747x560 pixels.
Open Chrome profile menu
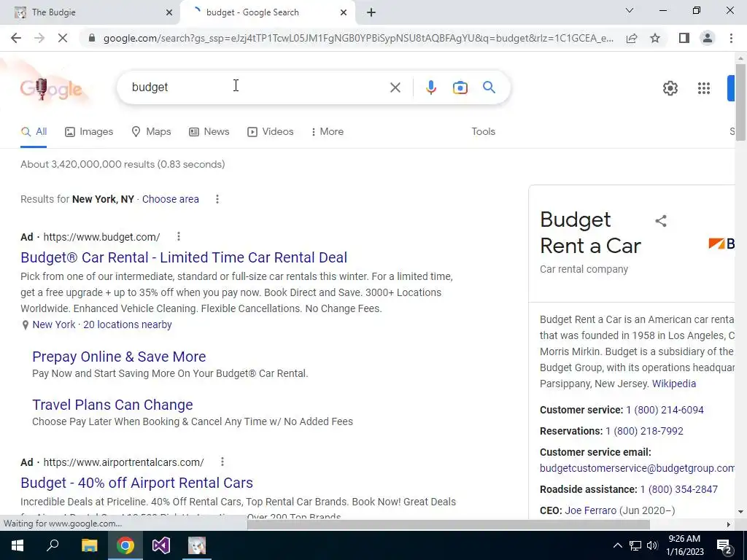pos(708,38)
